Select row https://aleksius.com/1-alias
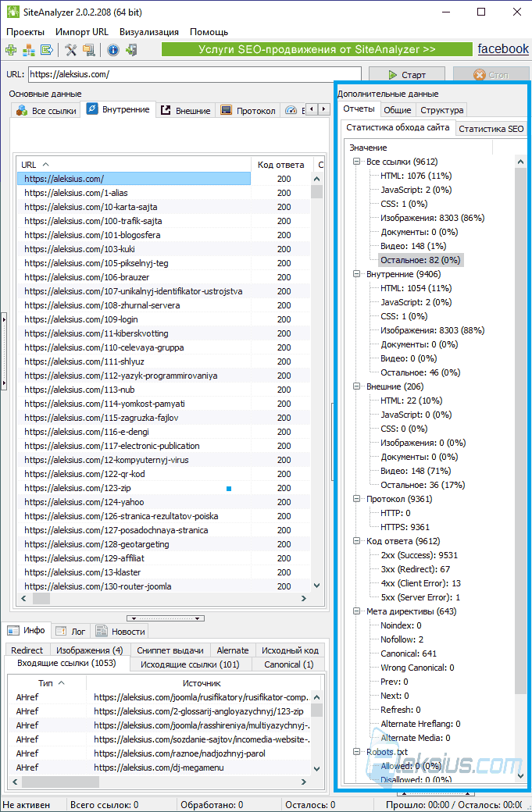The height and width of the screenshot is (812, 532). 163,193
